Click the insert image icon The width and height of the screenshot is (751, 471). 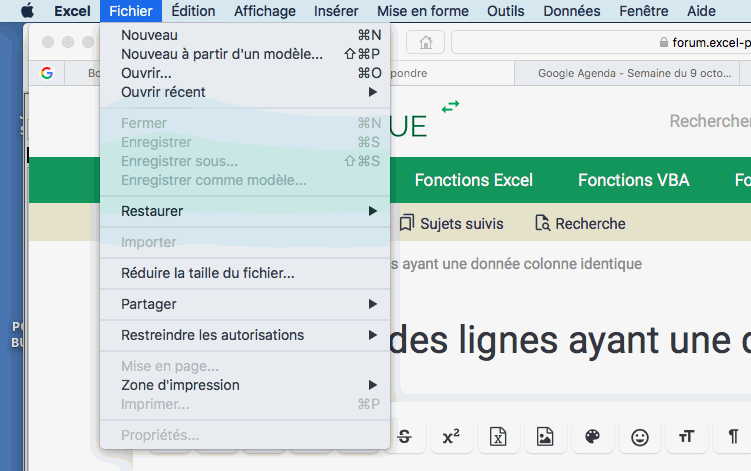545,437
